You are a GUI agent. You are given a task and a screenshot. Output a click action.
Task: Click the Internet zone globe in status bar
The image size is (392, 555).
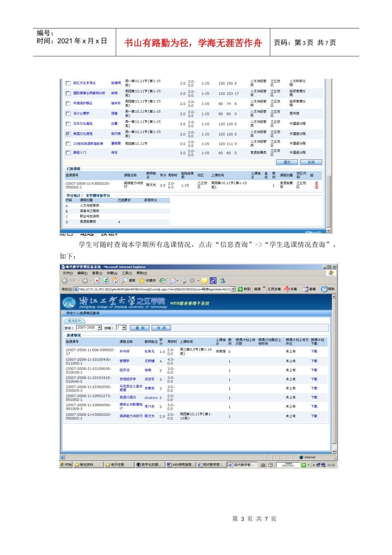tap(302, 457)
